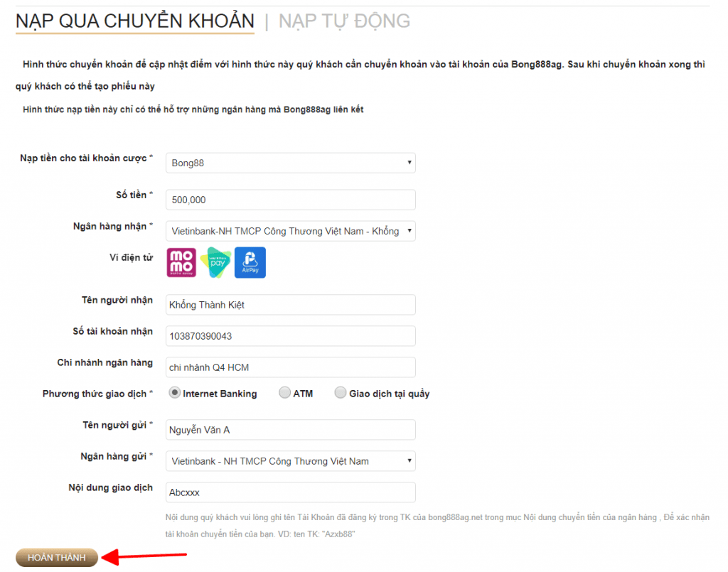
Task: Open the betting account dropdown showing Bong88
Action: [289, 162]
